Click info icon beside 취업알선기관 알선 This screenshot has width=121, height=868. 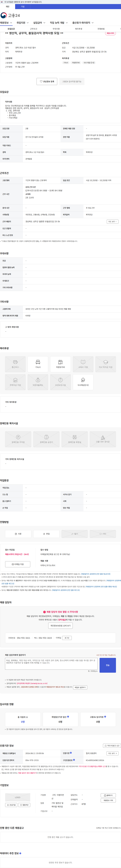pos(68,717)
